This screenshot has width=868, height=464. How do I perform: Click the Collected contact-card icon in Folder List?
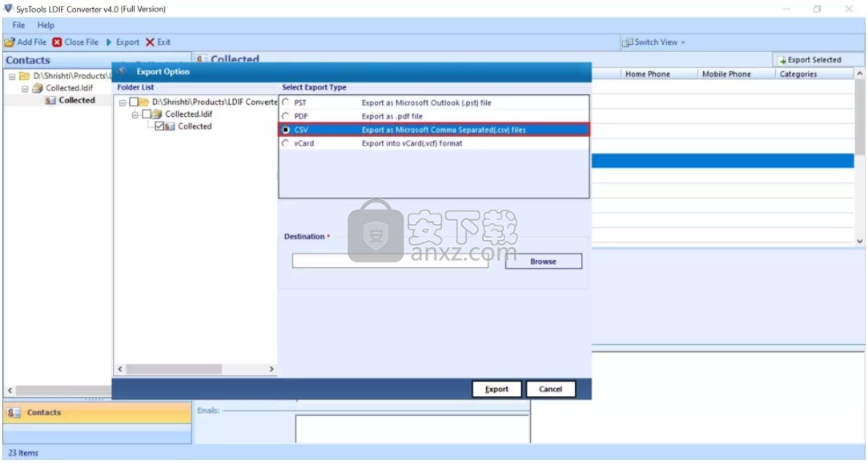click(x=170, y=126)
